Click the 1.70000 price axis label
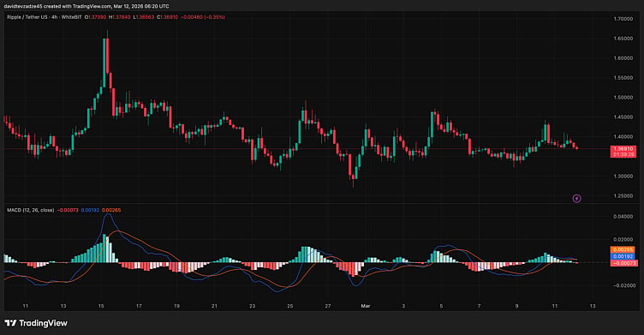Screen dimensions: 644x335 623,19
